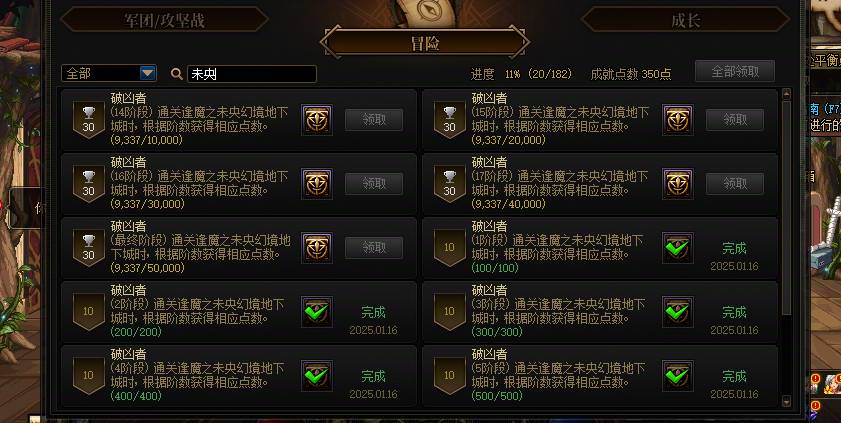Image resolution: width=841 pixels, height=423 pixels.
Task: Select the 冒险 tab
Action: (425, 43)
